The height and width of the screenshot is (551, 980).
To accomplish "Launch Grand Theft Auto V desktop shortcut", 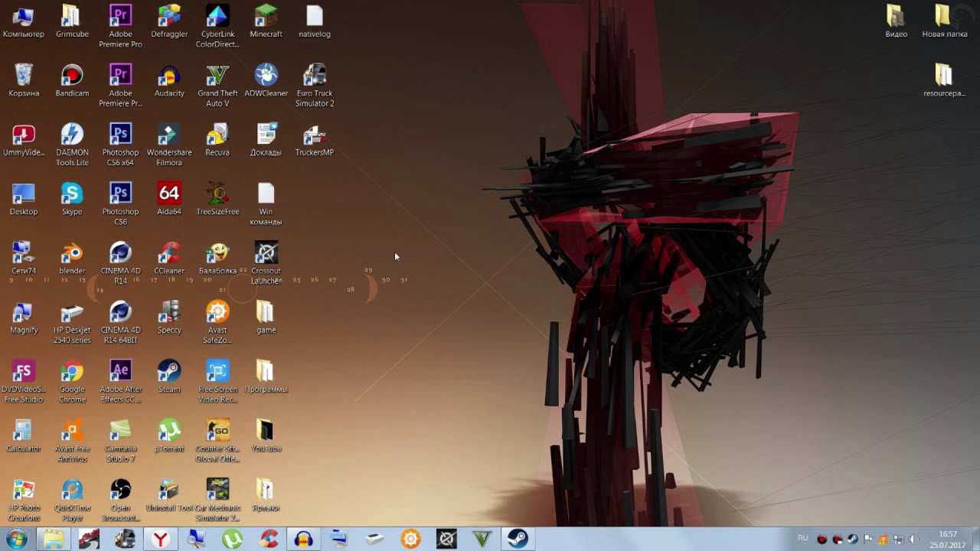I will coord(217,86).
